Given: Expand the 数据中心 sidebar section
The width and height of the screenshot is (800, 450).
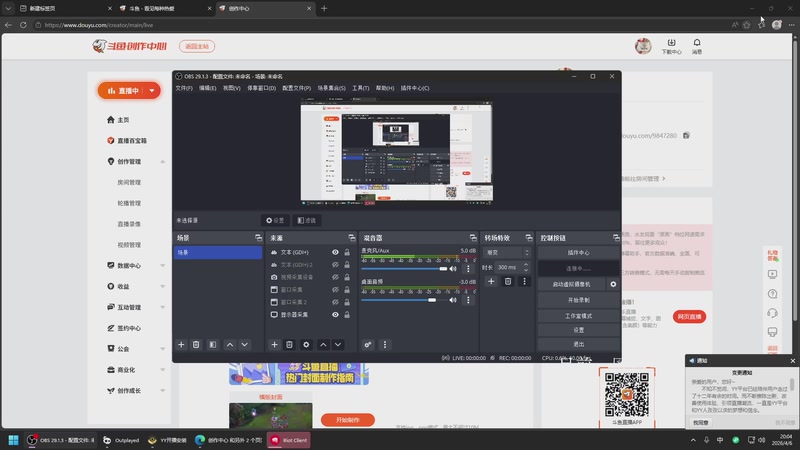Looking at the screenshot, I should 163,265.
